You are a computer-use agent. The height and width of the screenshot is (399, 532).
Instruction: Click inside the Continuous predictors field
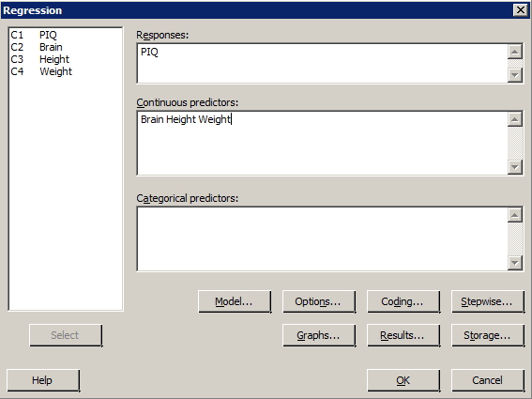tap(323, 143)
